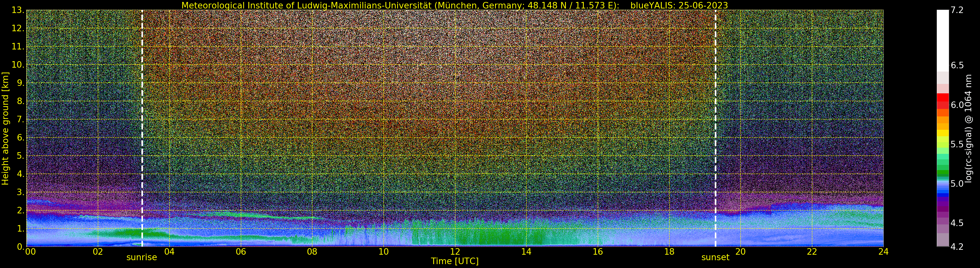Click the height axis tick '4.'
980x268 pixels.
coord(20,174)
